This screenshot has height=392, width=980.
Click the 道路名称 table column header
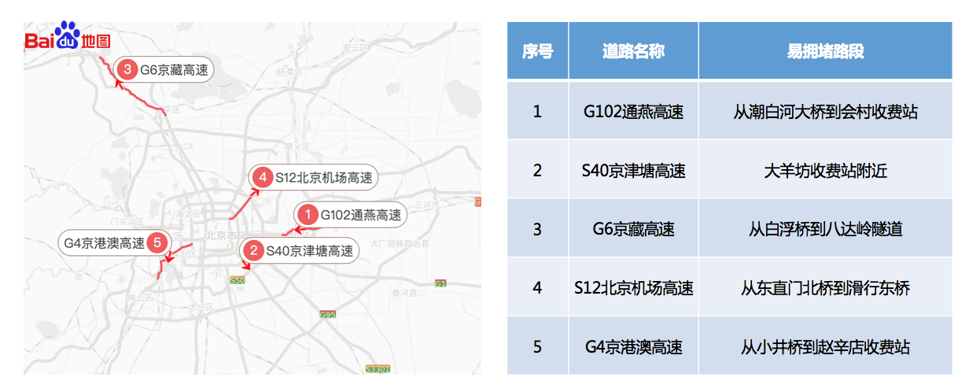[x=633, y=51]
